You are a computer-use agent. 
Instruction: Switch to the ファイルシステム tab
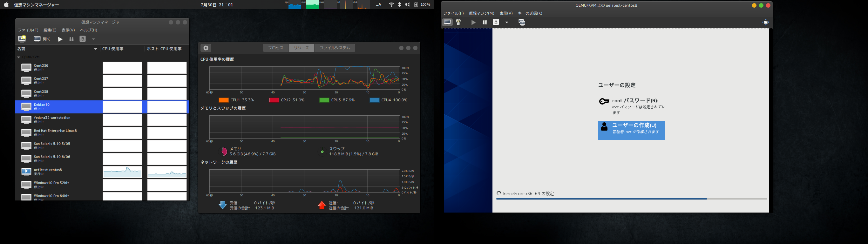[335, 48]
